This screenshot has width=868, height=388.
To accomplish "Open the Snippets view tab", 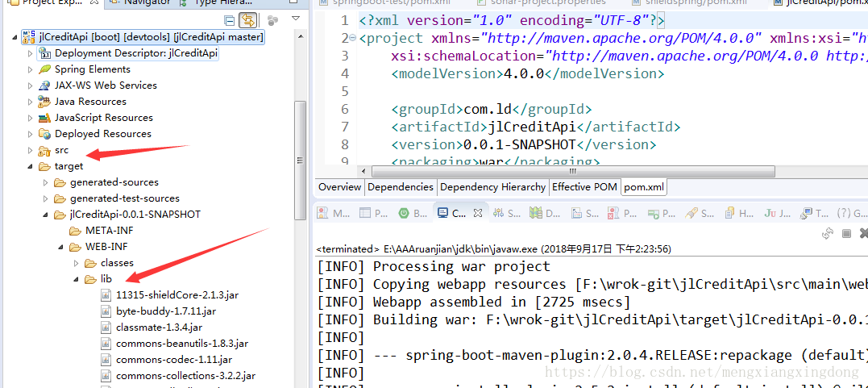I will click(584, 213).
